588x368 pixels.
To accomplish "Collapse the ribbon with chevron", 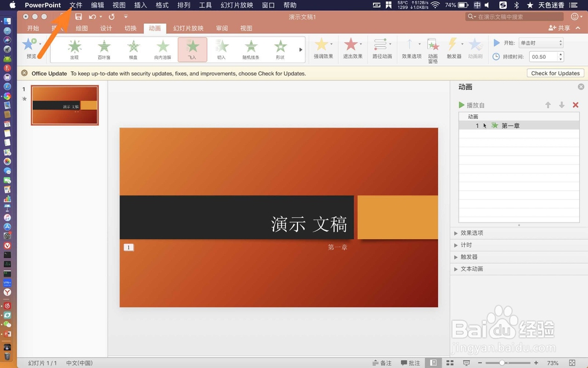I will click(x=578, y=28).
